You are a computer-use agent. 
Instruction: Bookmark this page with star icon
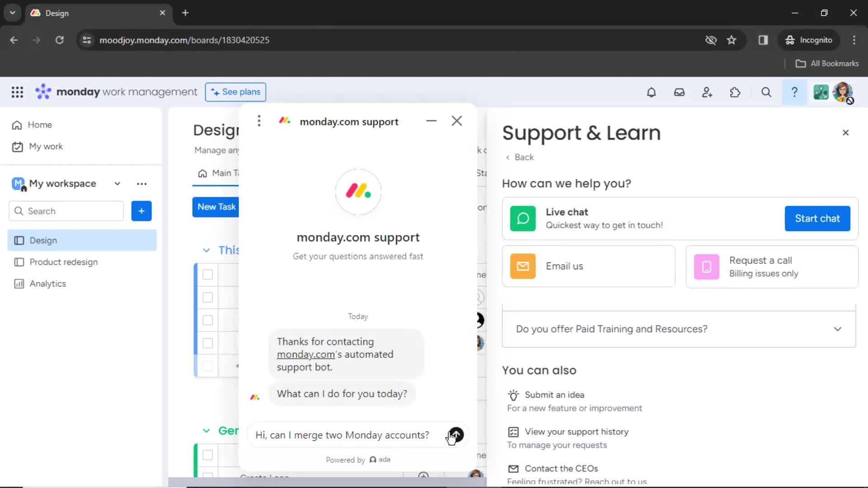(x=731, y=40)
